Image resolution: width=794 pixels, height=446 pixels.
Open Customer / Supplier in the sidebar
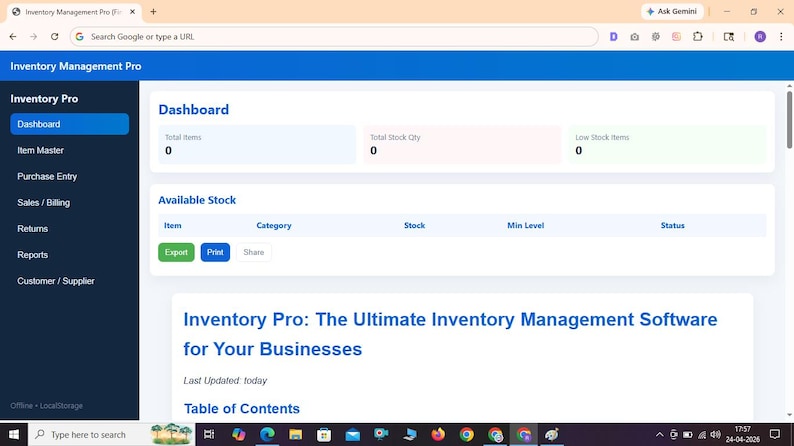pos(69,281)
